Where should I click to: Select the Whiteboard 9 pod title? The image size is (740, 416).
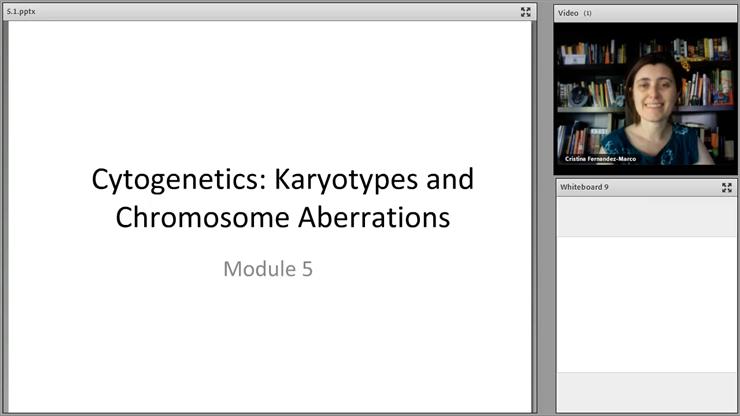pyautogui.click(x=585, y=187)
